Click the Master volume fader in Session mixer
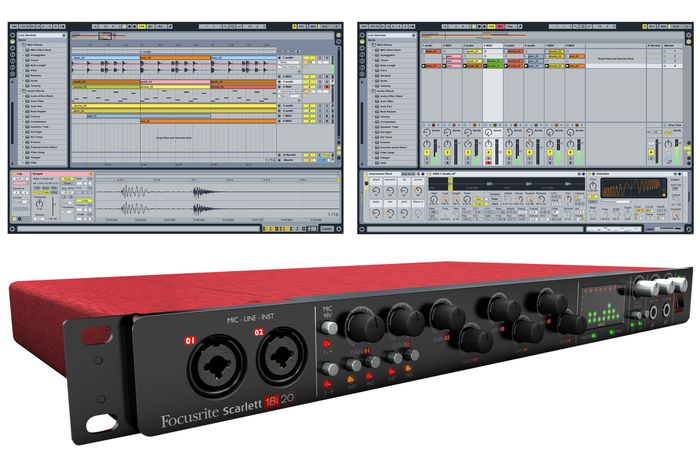 (676, 152)
